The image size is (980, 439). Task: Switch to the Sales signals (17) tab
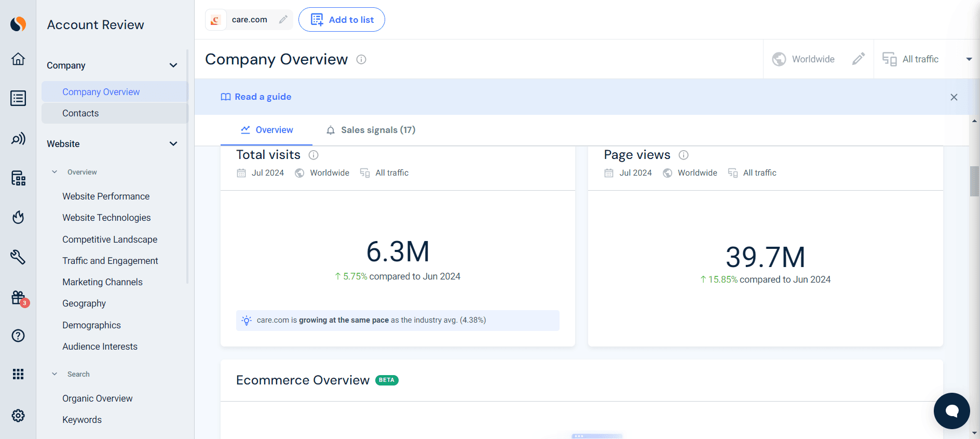tap(371, 130)
